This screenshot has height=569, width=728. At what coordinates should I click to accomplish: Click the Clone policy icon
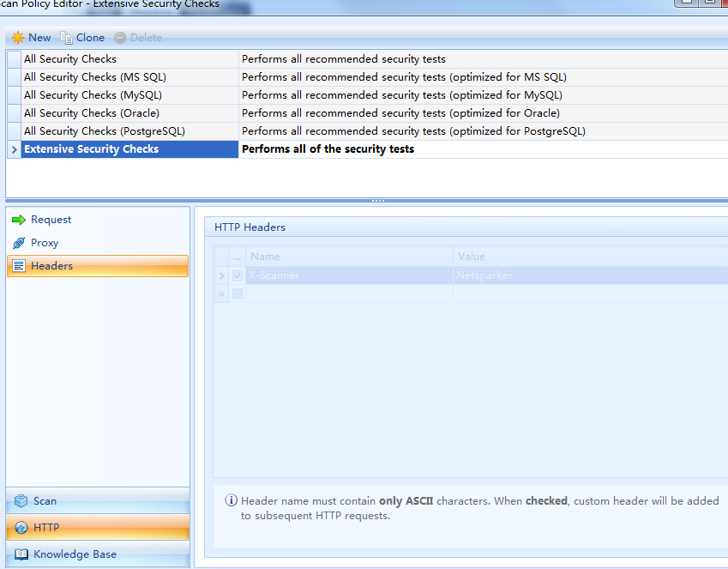[67, 38]
